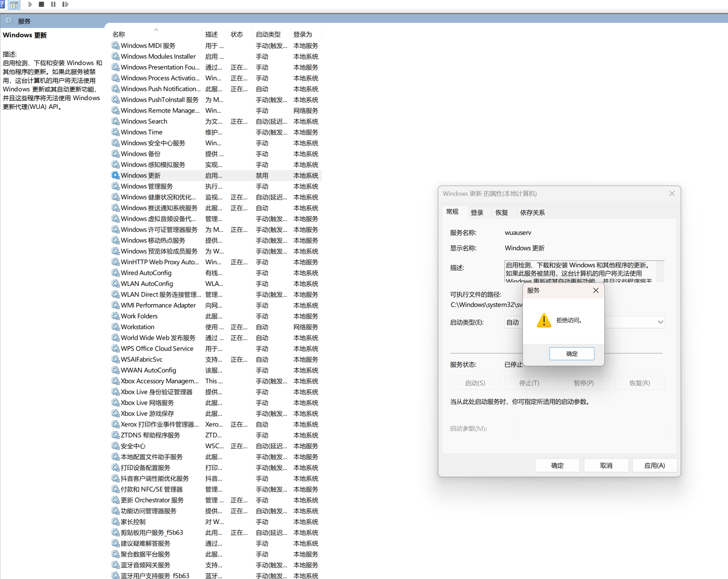The height and width of the screenshot is (579, 728).
Task: Select the Windows Modules Installer gear icon
Action: [x=115, y=56]
